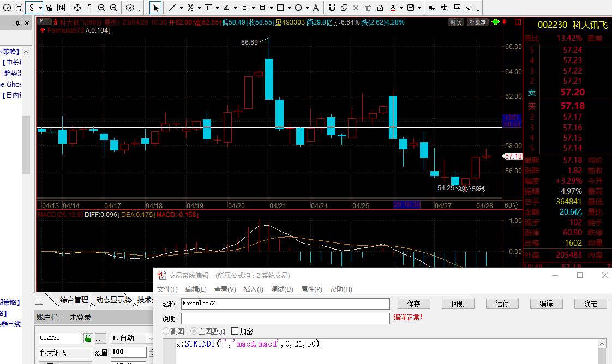Image resolution: width=612 pixels, height=364 pixels.
Task: Open dropdown arrow beside dollar sign icon
Action: click(x=40, y=8)
